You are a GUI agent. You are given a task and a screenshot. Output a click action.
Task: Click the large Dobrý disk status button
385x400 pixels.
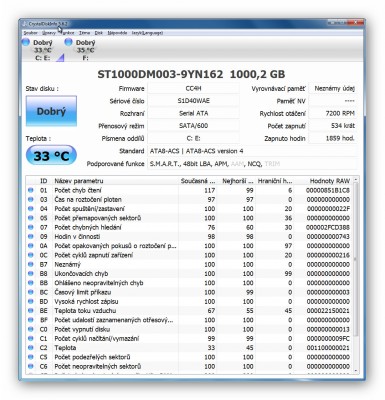point(51,111)
